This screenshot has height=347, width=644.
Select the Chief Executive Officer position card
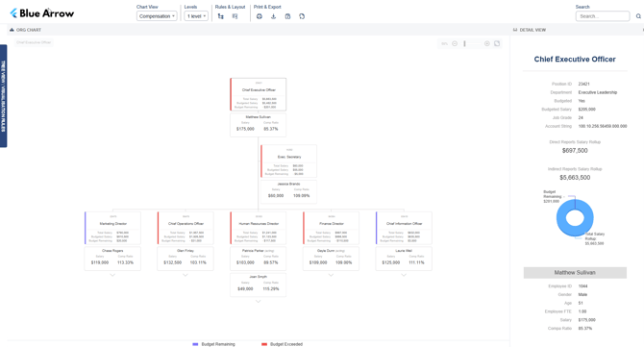[258, 94]
